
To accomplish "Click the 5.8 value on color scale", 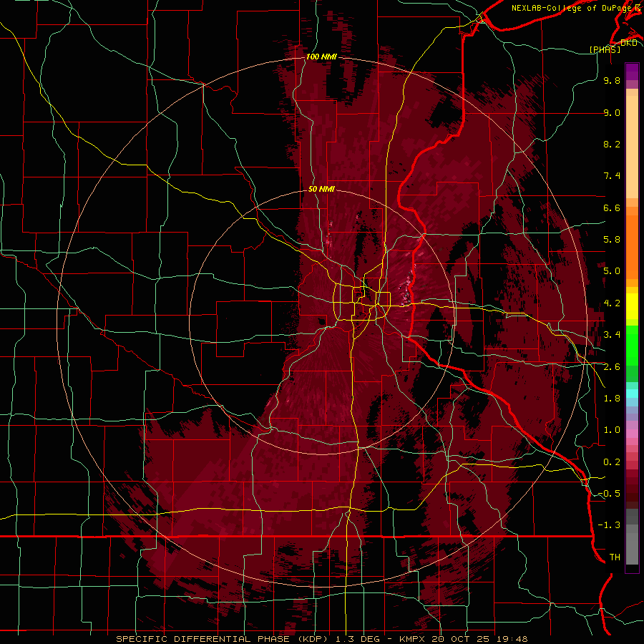I will click(x=612, y=240).
